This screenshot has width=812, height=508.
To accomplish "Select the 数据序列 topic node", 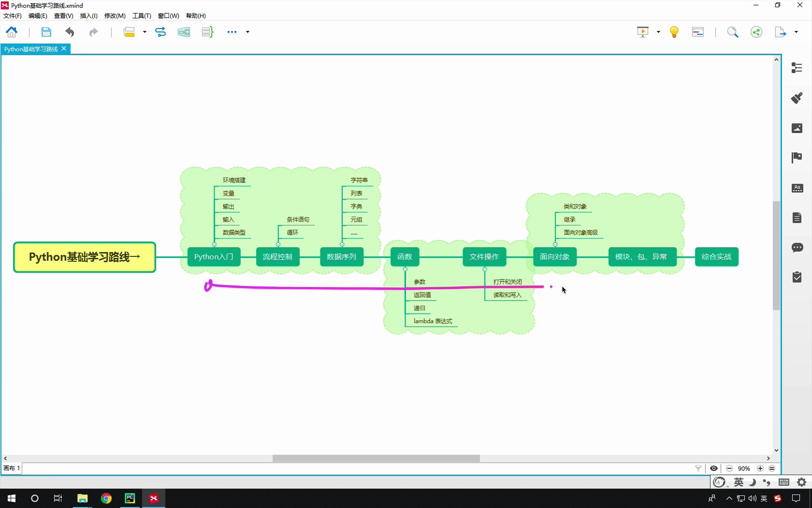I will pos(341,257).
